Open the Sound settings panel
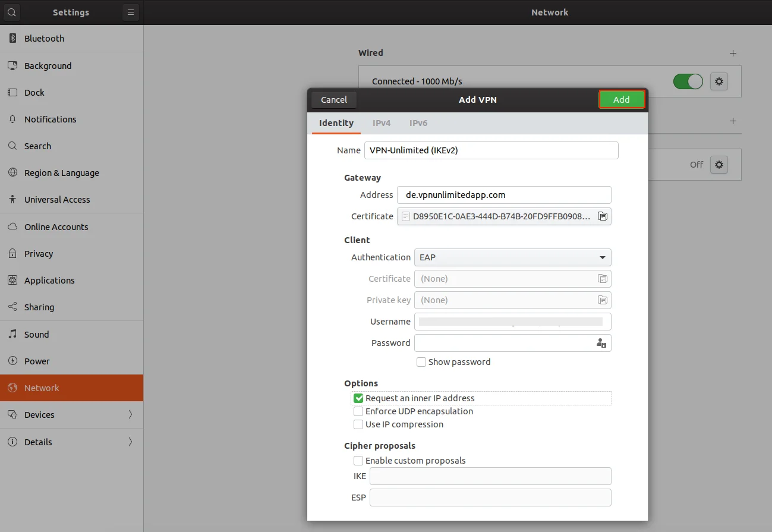Image resolution: width=772 pixels, height=532 pixels. [x=36, y=335]
